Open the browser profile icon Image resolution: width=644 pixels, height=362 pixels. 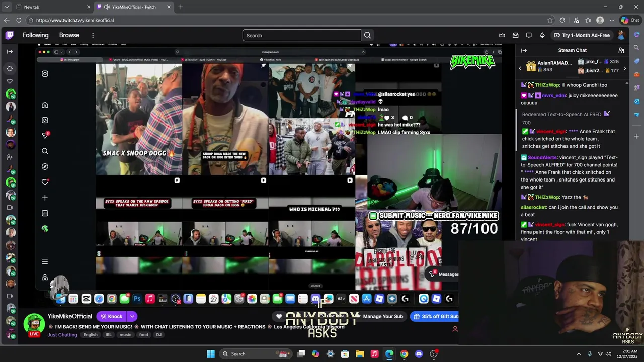pos(600,20)
